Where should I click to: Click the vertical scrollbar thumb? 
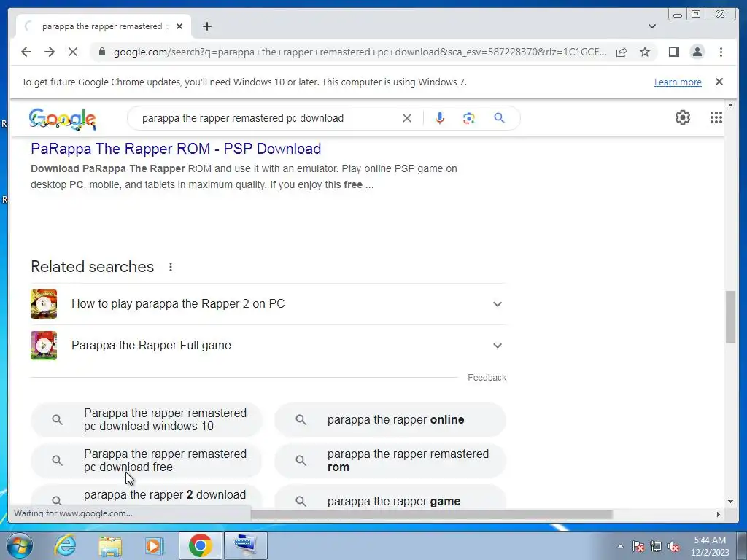coord(730,316)
